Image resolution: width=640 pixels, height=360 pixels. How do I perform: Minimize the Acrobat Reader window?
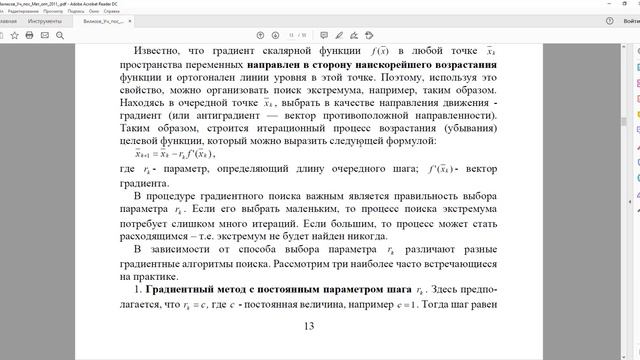[609, 3]
